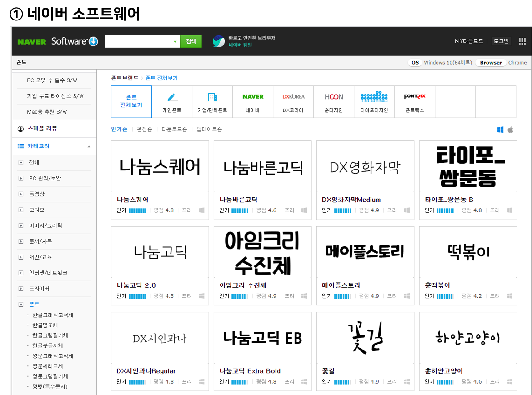
Task: Click Windows icon on 메이플스토리 card
Action: click(x=407, y=295)
